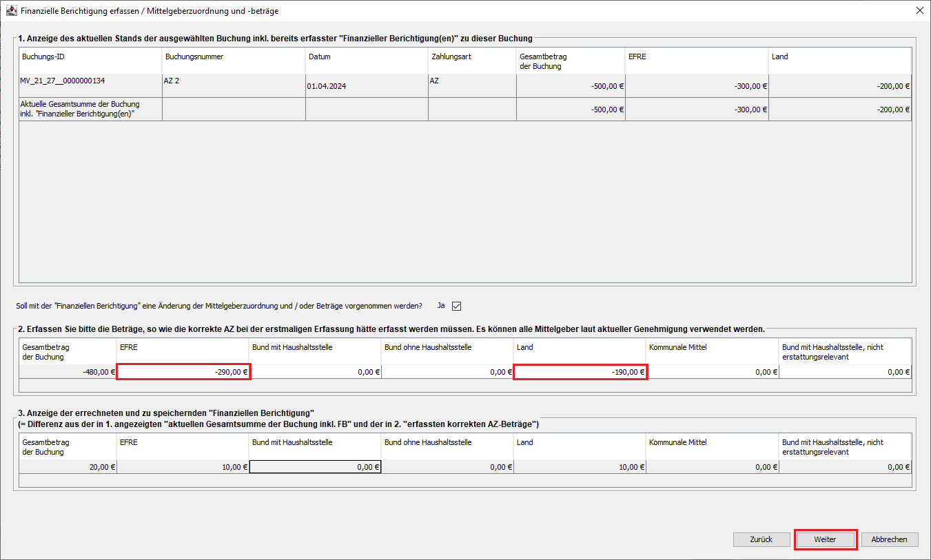Screen dimensions: 931x560
Task: Toggle the 'Ja' checkbox for Mittelgeberzuordnung change
Action: (456, 306)
